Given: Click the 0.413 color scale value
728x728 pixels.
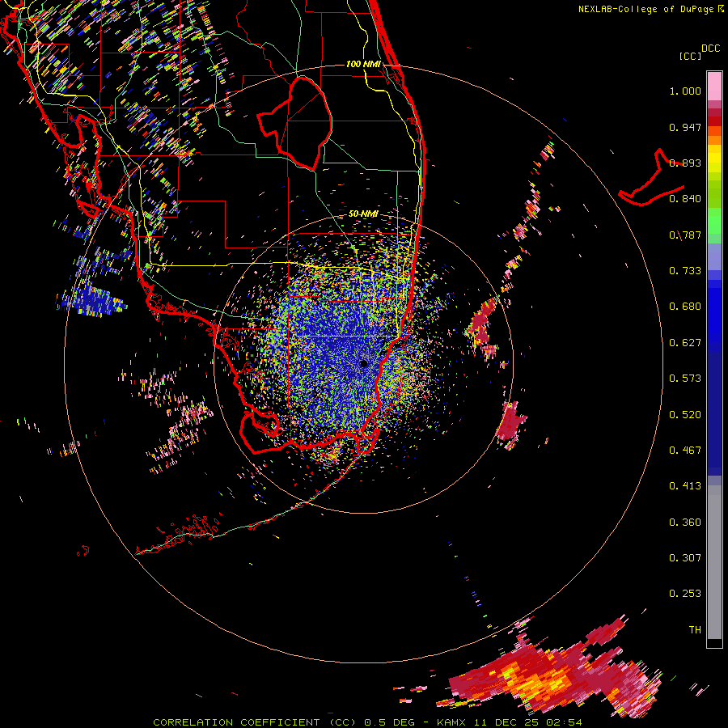Looking at the screenshot, I should coord(685,486).
